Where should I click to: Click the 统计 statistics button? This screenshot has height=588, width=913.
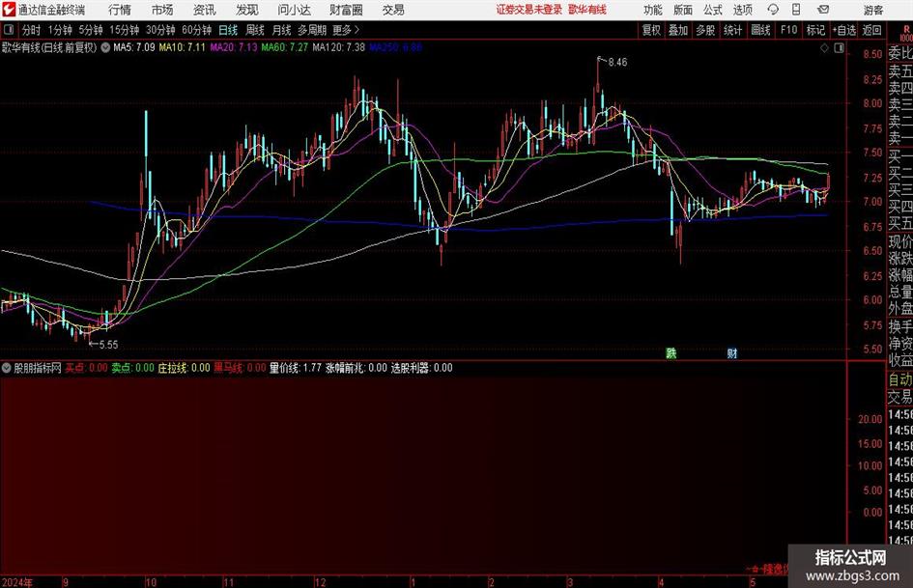coord(732,30)
